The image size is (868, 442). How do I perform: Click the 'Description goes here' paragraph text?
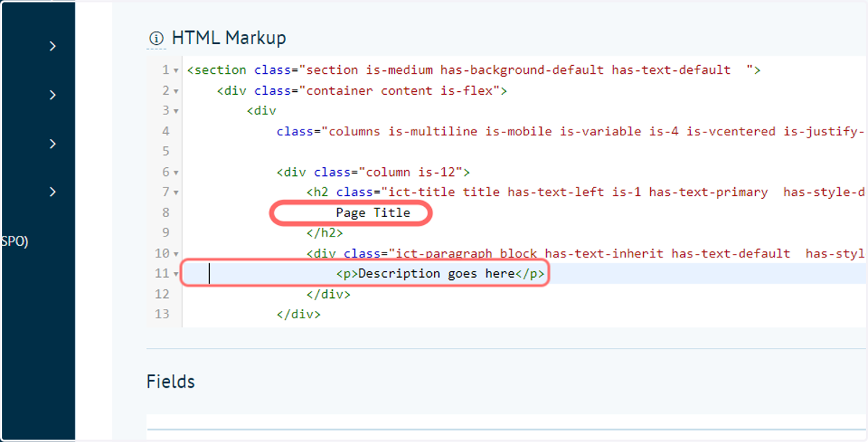coord(436,273)
